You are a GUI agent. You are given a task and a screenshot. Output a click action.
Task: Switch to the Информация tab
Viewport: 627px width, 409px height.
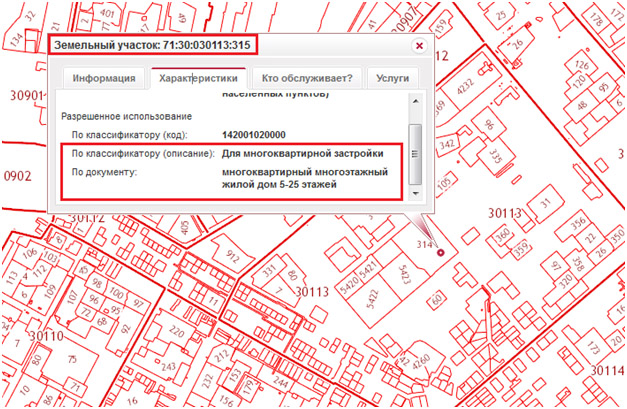click(x=102, y=78)
